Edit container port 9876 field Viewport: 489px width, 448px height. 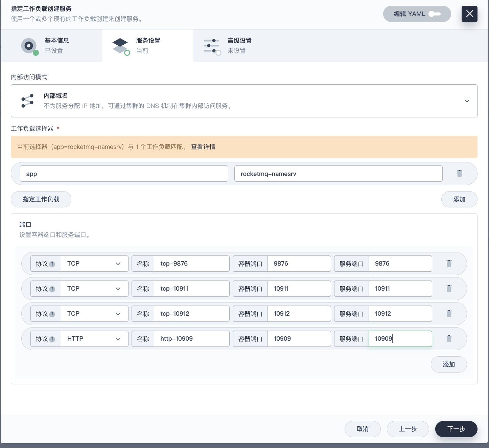pyautogui.click(x=299, y=264)
